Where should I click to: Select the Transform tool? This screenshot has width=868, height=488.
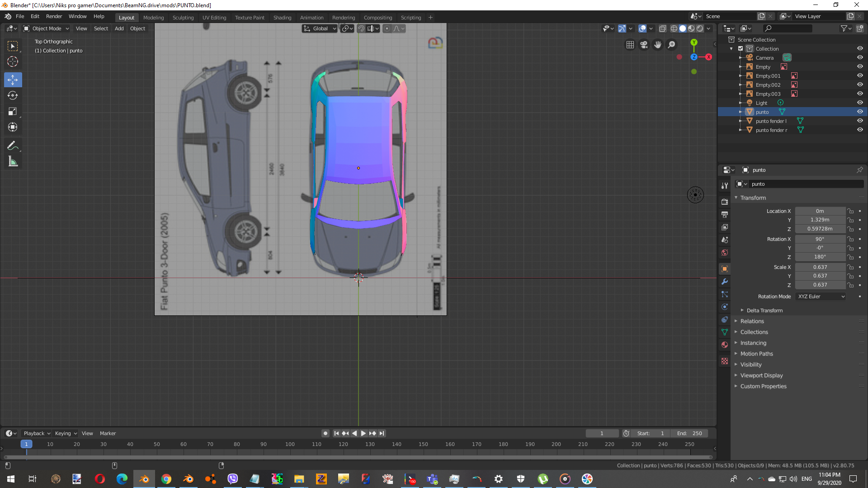click(13, 127)
